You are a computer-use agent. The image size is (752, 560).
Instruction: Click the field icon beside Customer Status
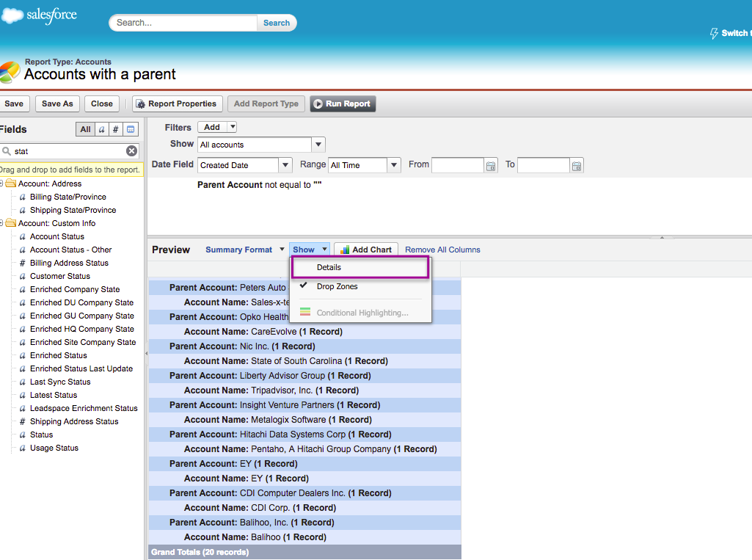tap(22, 277)
